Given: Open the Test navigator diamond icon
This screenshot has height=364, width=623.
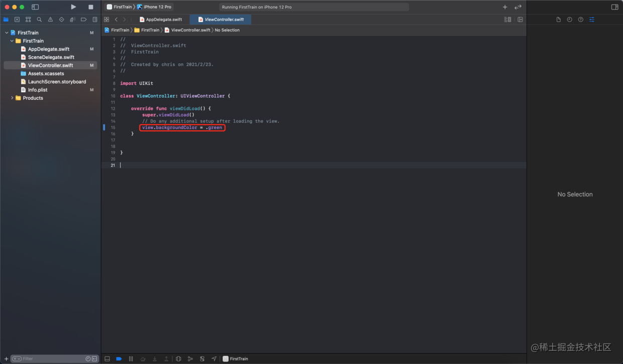Looking at the screenshot, I should point(61,20).
